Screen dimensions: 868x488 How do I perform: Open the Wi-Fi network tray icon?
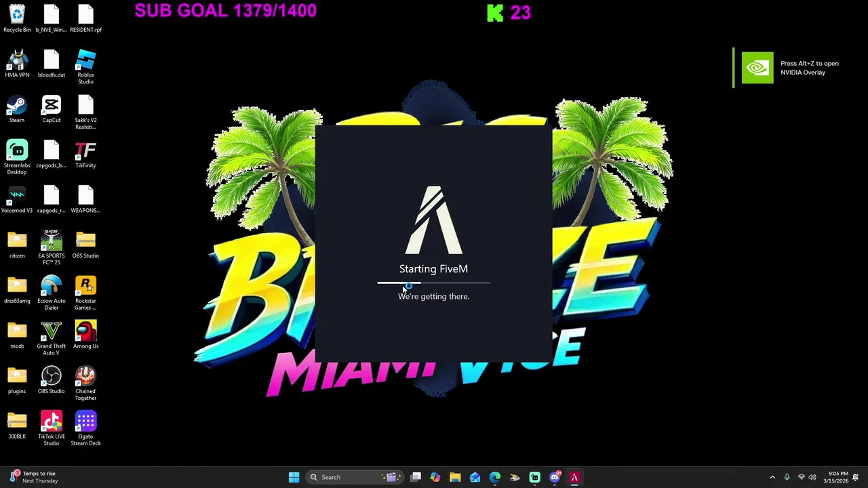click(x=801, y=477)
